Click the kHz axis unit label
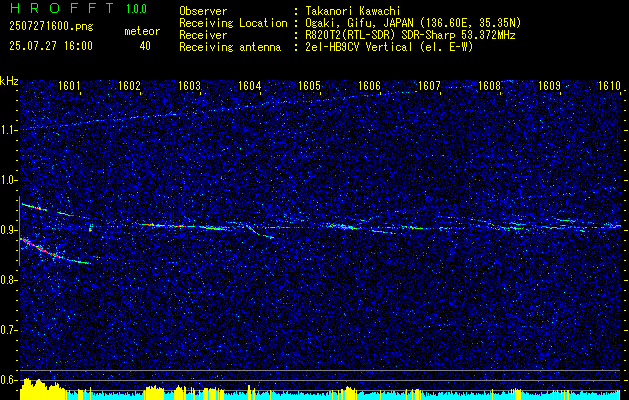The height and width of the screenshot is (400, 629). [x=9, y=81]
